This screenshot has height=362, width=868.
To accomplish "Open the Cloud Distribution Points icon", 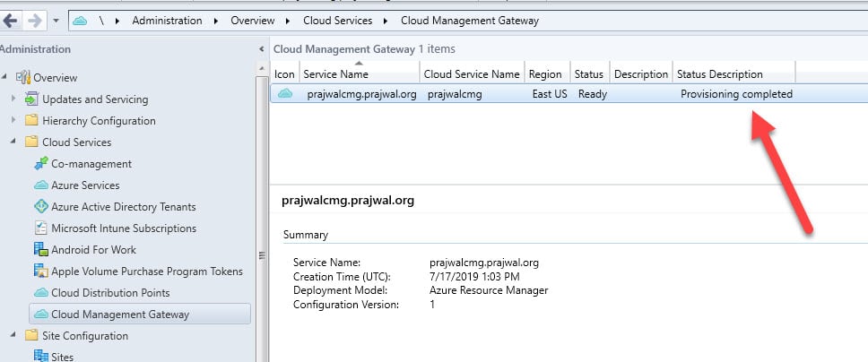I will (x=41, y=293).
